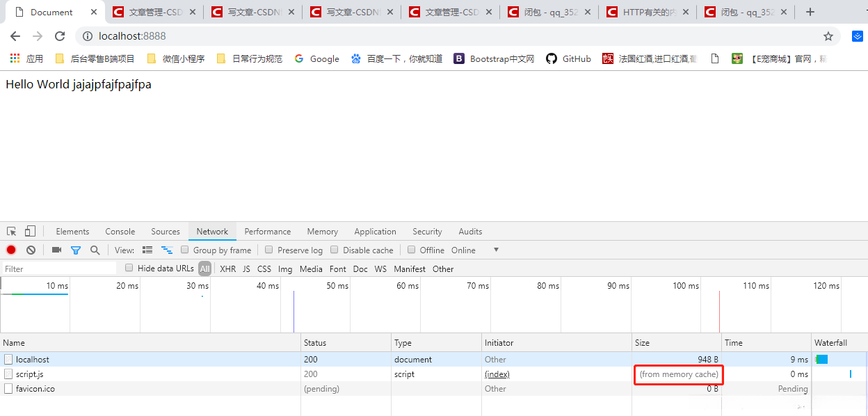The height and width of the screenshot is (416, 868).
Task: Select the localhost request row
Action: [433, 360]
